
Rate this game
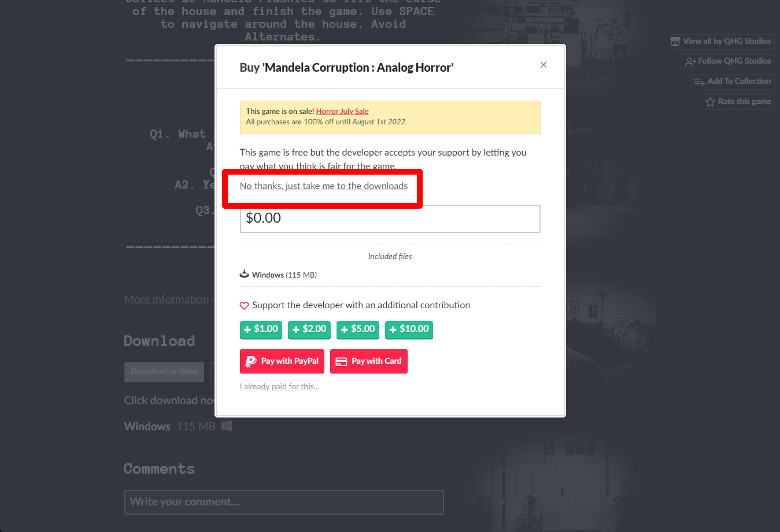click(738, 101)
